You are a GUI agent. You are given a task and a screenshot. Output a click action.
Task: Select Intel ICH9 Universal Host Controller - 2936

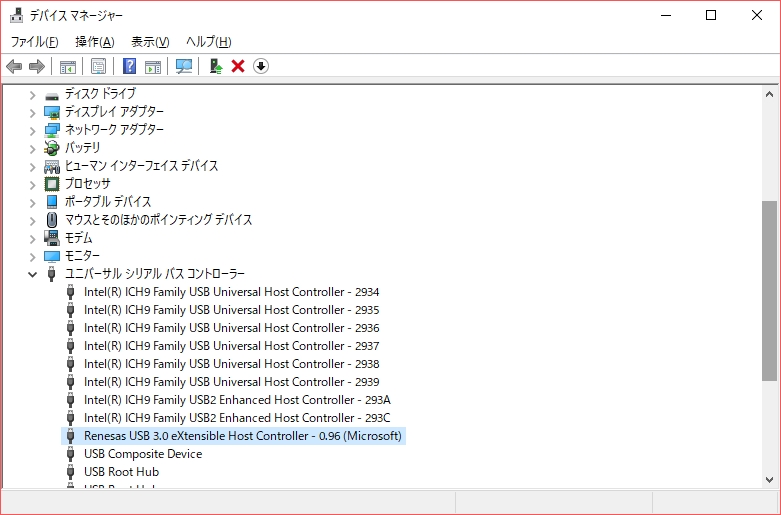pos(232,328)
